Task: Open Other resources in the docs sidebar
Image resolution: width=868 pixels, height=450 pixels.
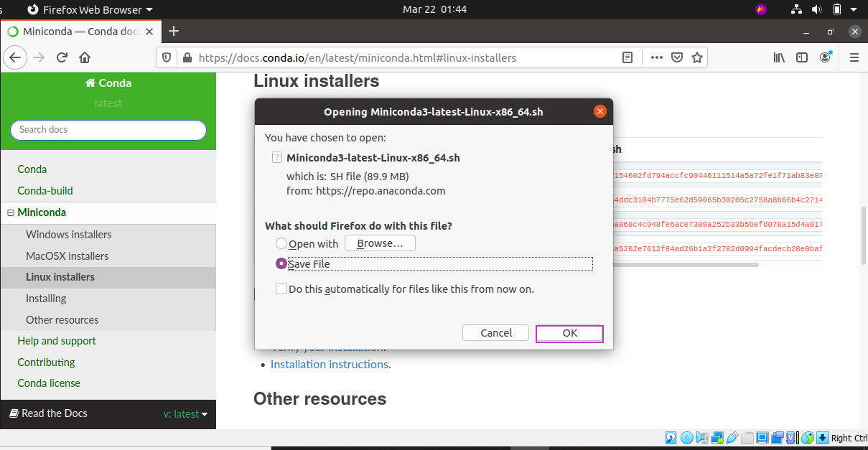Action: point(62,320)
